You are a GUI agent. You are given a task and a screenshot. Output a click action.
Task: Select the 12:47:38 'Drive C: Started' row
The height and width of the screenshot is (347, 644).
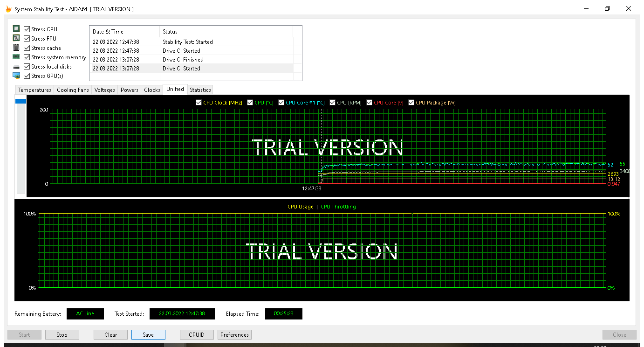pos(192,50)
